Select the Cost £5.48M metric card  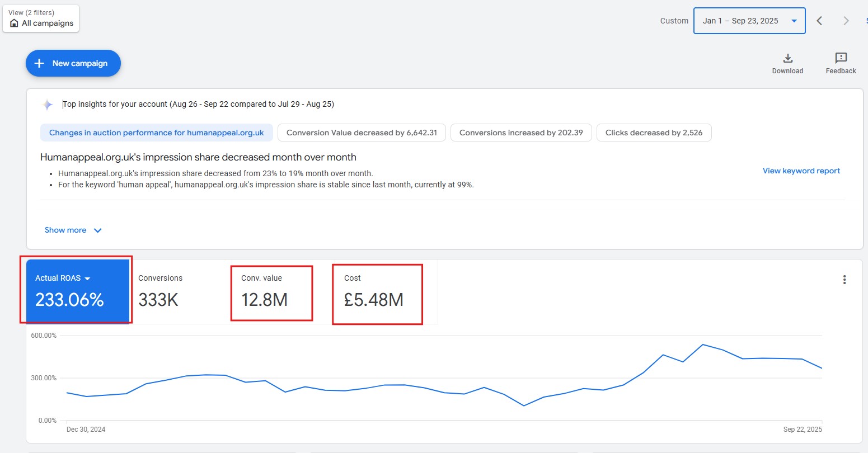[386, 291]
